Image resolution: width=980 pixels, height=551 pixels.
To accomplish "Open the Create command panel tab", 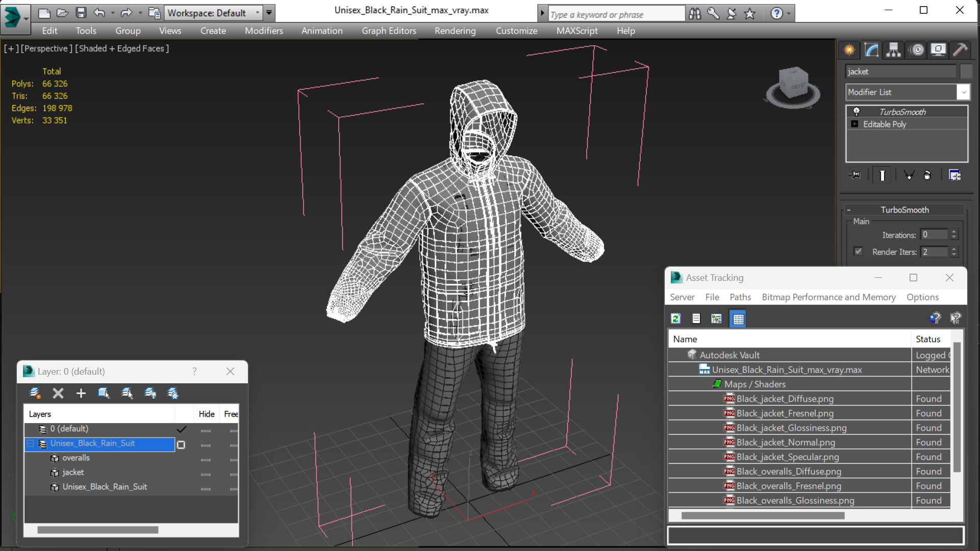I will coord(849,49).
